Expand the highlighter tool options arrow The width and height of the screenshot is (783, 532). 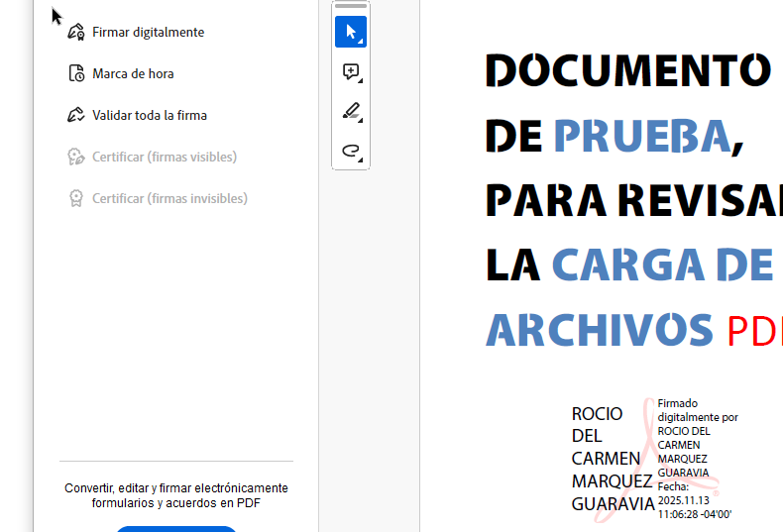362,121
